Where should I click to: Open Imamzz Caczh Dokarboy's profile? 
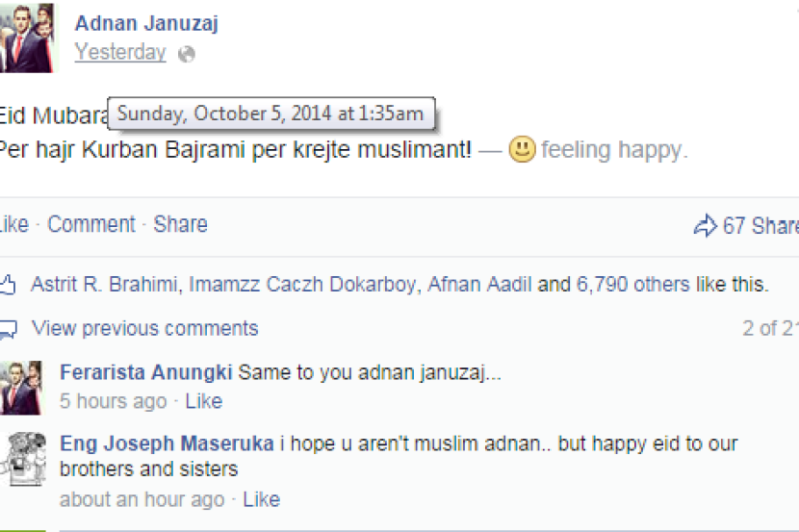[302, 284]
